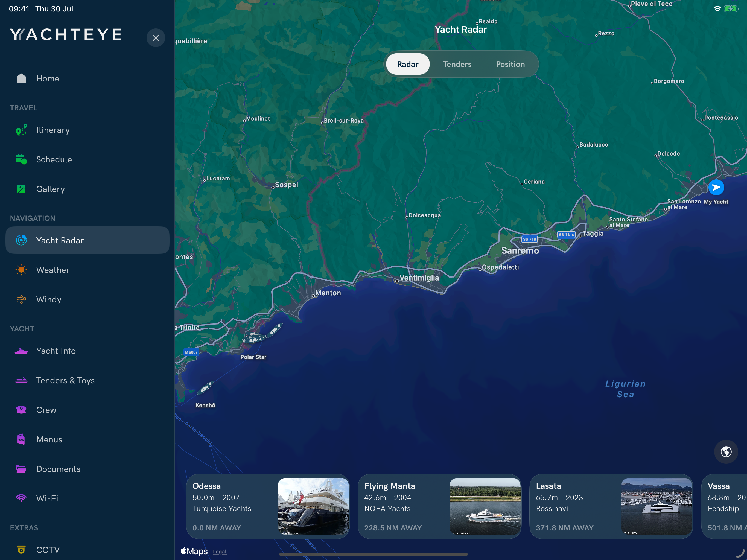Click the Windy wind icon
The image size is (747, 560).
click(x=21, y=299)
